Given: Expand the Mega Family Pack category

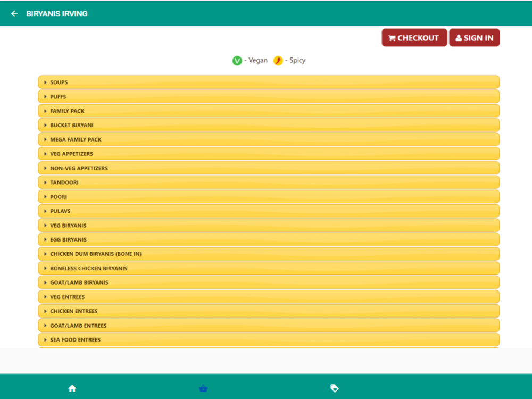Looking at the screenshot, I should coord(269,139).
